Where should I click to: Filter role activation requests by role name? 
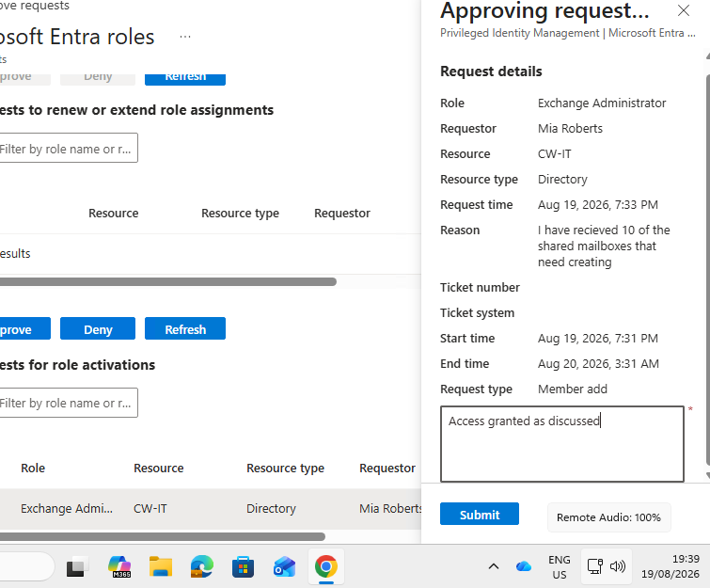point(68,403)
